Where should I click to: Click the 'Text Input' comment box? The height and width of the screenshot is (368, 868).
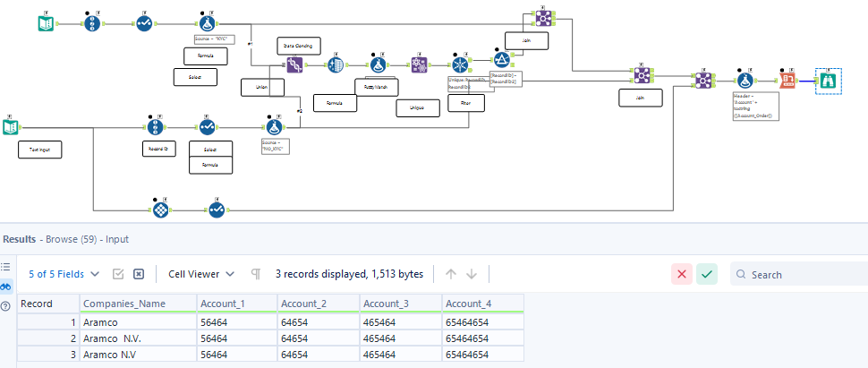coord(40,150)
